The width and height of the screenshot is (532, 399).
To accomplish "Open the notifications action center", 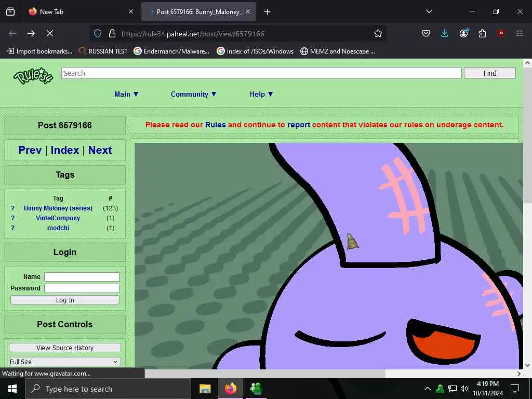I will (x=515, y=389).
